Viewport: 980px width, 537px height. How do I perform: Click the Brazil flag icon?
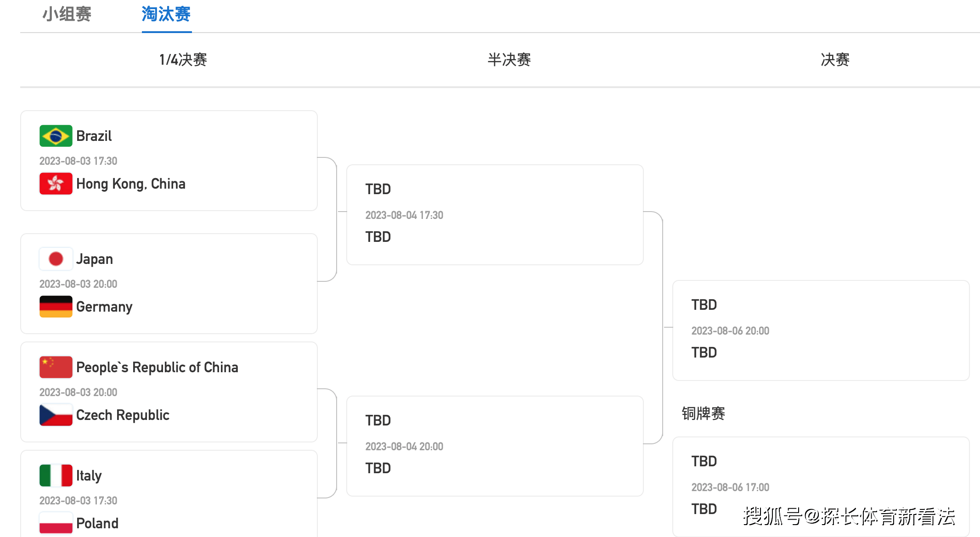pos(56,136)
